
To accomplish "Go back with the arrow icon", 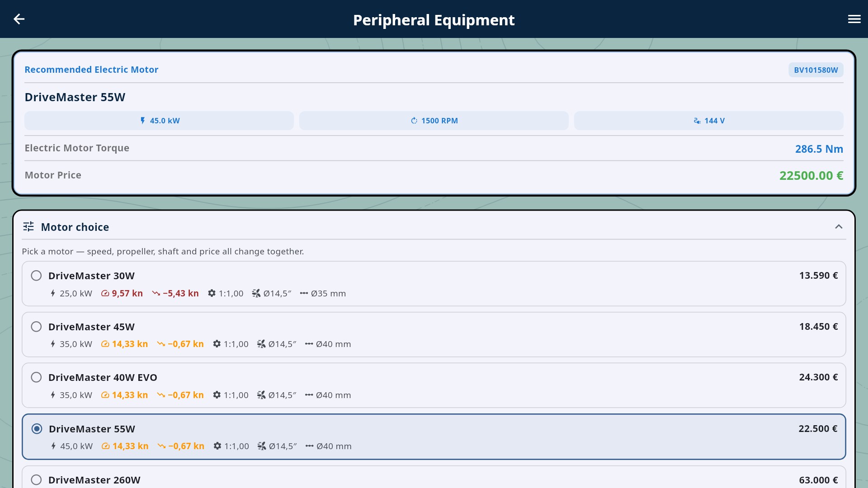I will pyautogui.click(x=19, y=19).
